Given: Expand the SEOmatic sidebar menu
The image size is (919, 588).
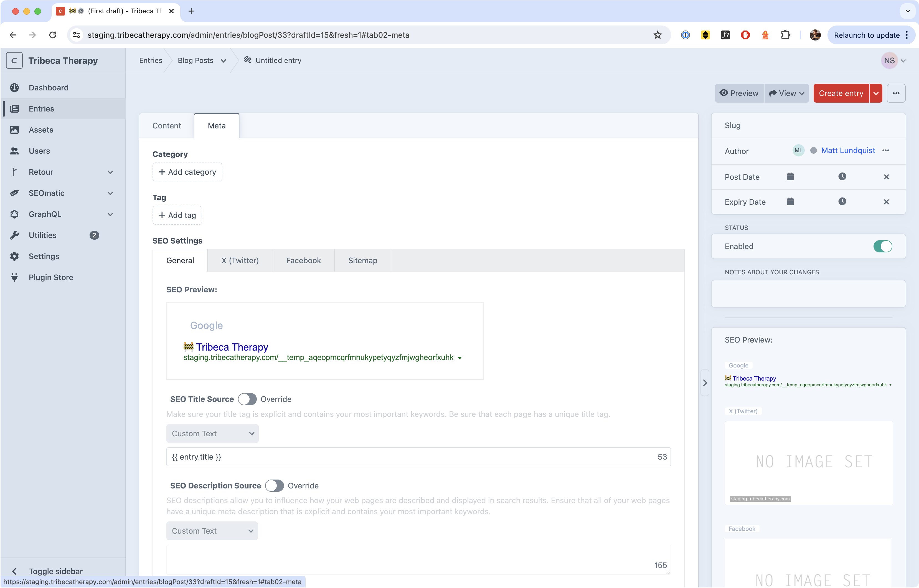Looking at the screenshot, I should pyautogui.click(x=110, y=193).
